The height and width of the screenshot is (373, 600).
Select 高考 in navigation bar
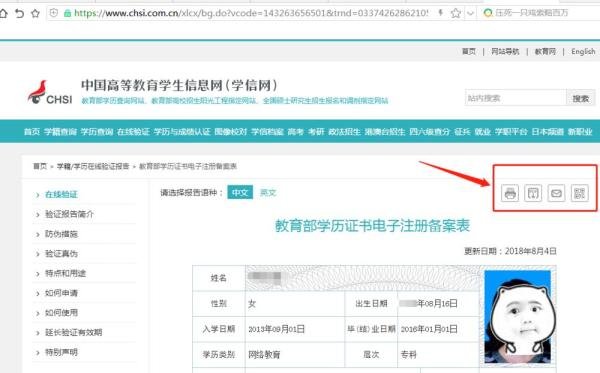click(295, 132)
